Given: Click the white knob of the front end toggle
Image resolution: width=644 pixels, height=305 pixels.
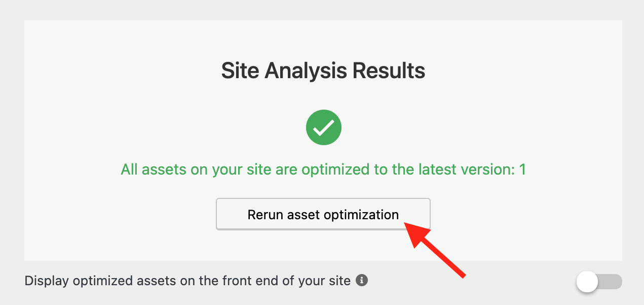Looking at the screenshot, I should click(x=587, y=282).
